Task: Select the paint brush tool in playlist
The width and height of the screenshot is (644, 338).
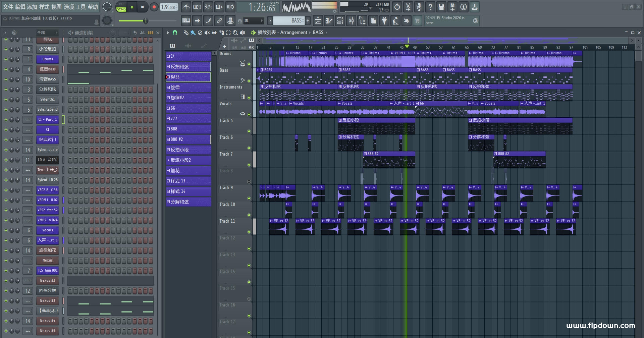Action: [193, 33]
